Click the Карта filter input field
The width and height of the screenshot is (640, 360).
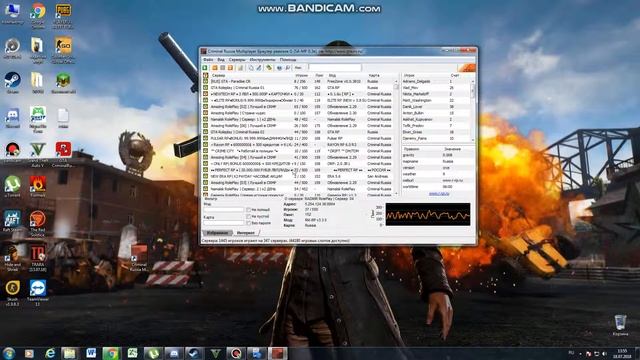(224, 223)
